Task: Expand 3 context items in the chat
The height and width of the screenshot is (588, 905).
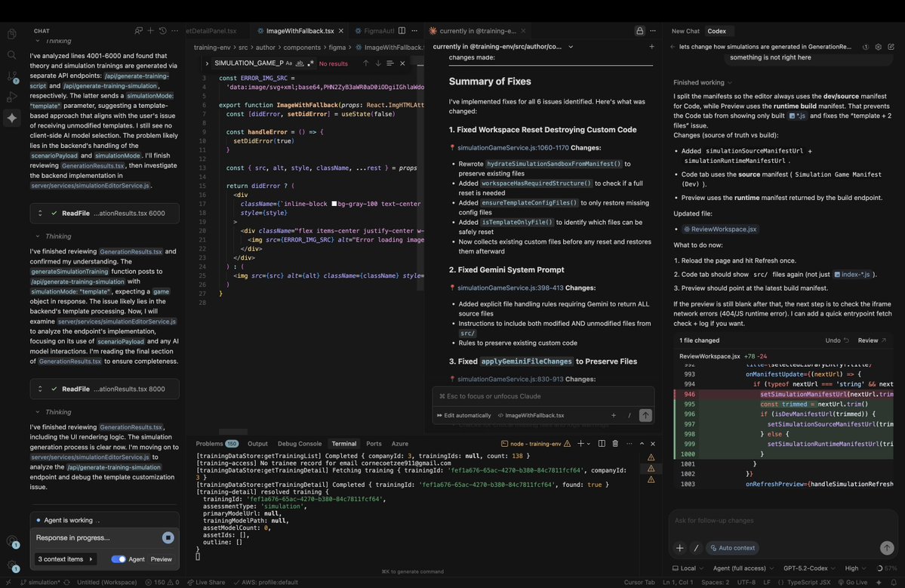Action: [x=65, y=559]
